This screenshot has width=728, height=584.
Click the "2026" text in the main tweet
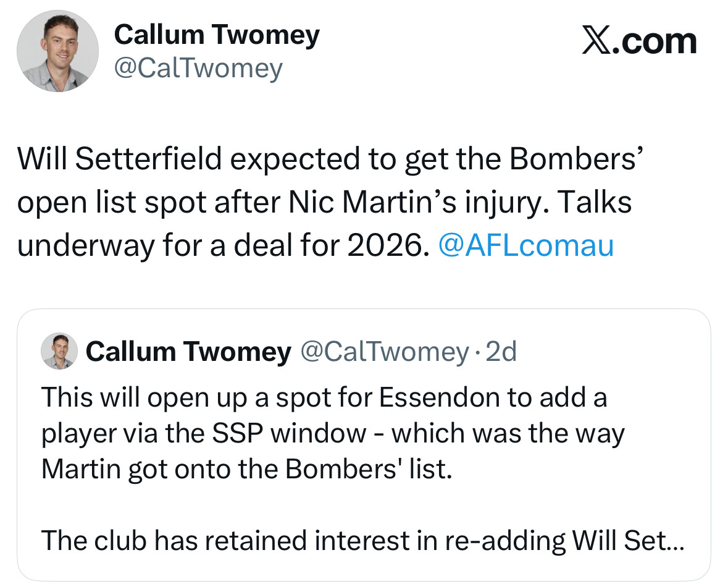(x=387, y=245)
